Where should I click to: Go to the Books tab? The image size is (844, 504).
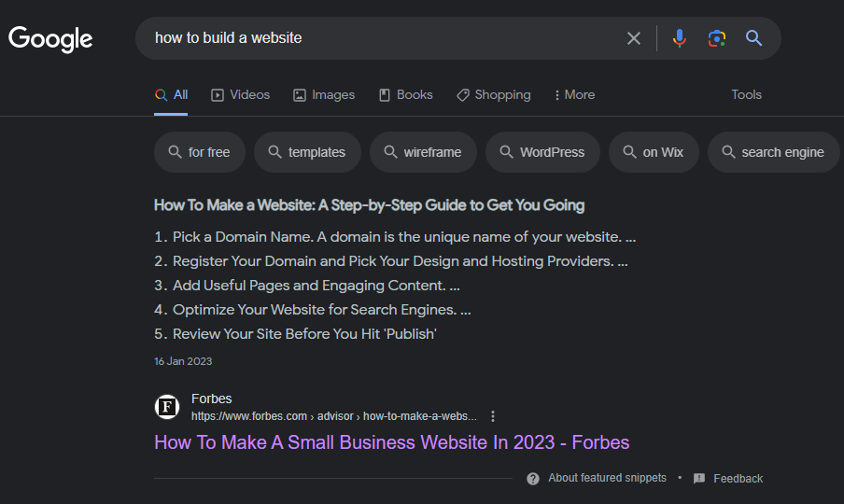405,95
